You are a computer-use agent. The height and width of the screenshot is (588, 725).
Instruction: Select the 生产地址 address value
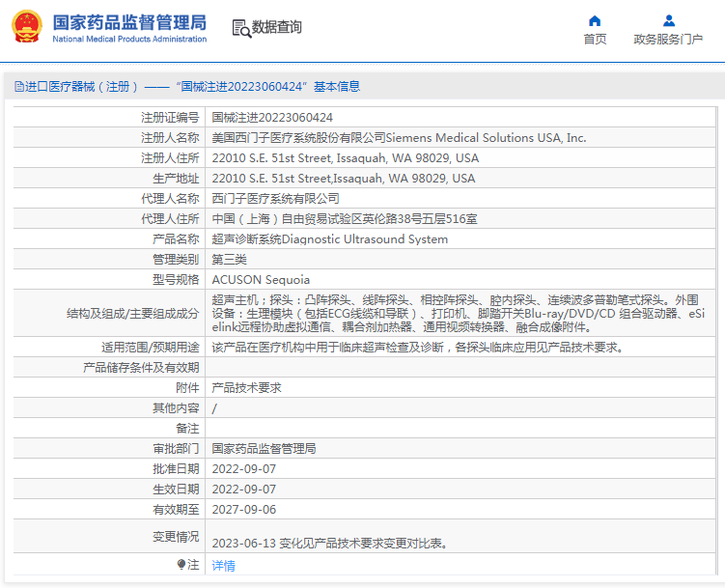point(344,179)
